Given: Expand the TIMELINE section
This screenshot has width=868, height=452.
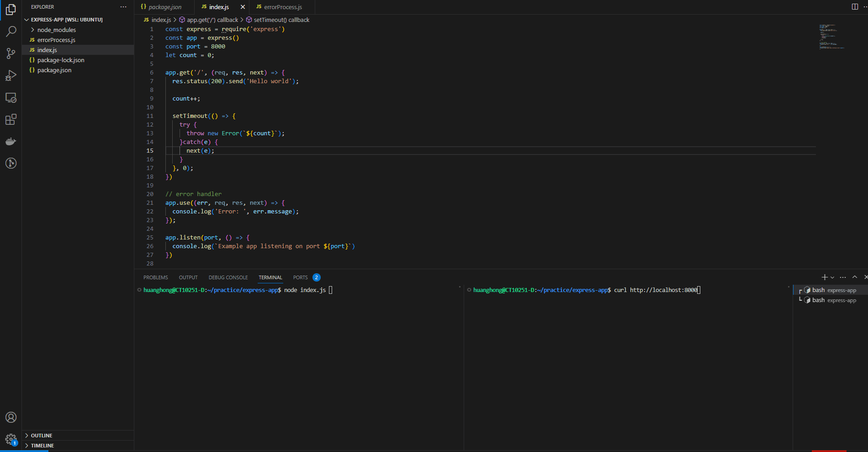Looking at the screenshot, I should coord(42,445).
